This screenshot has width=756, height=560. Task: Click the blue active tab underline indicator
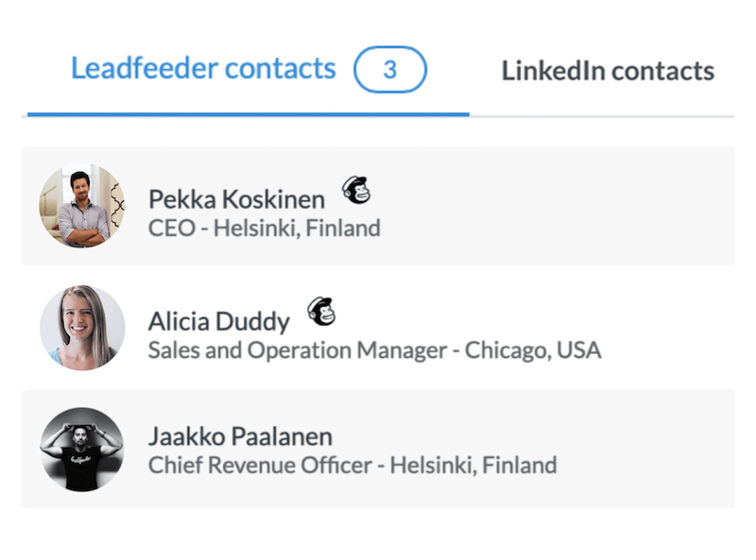[x=248, y=112]
